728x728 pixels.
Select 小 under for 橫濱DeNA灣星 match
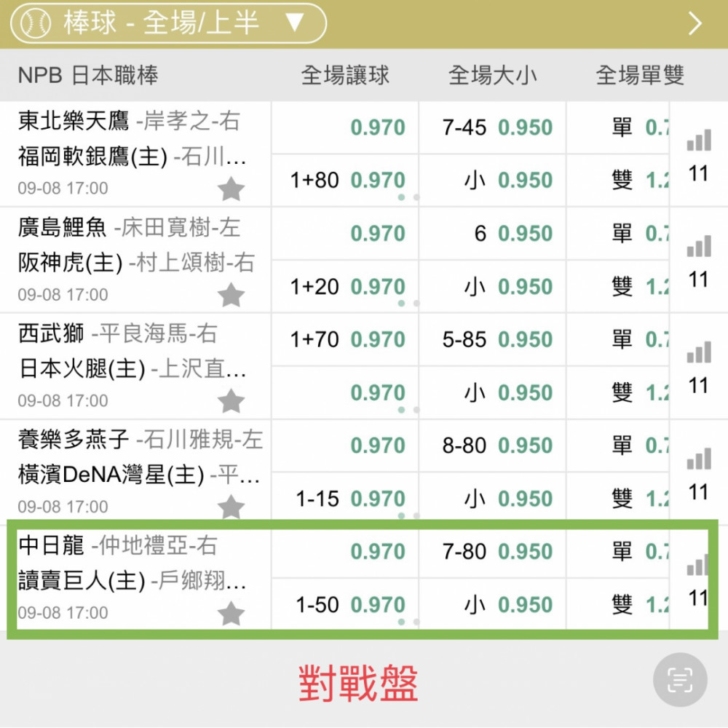coord(493,499)
